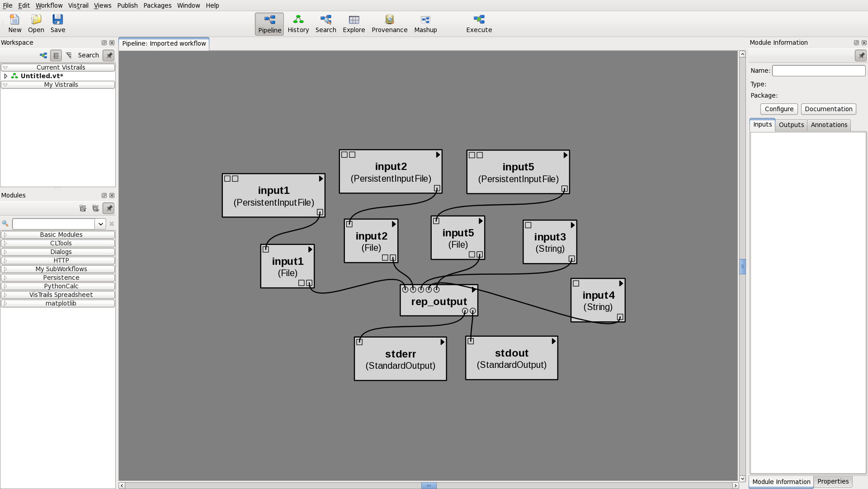Click the Save toolbar icon
868x489 pixels.
(x=57, y=19)
